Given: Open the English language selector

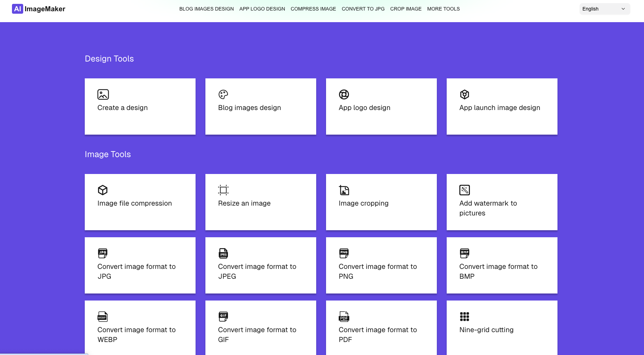Looking at the screenshot, I should pyautogui.click(x=604, y=9).
